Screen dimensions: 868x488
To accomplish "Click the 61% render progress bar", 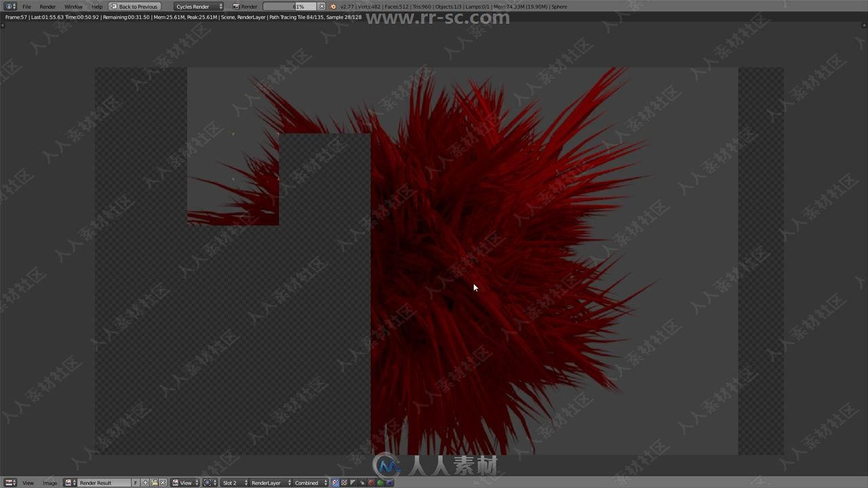I will [x=290, y=7].
